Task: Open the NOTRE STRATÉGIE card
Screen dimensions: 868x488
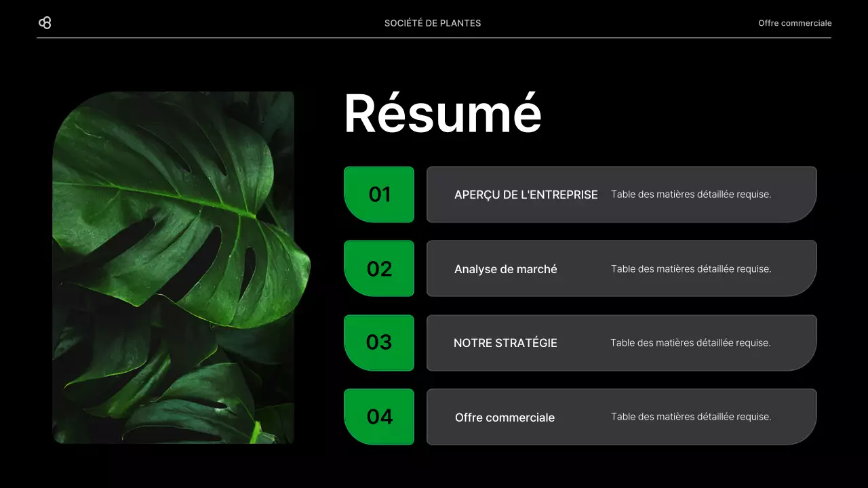Action: (621, 343)
